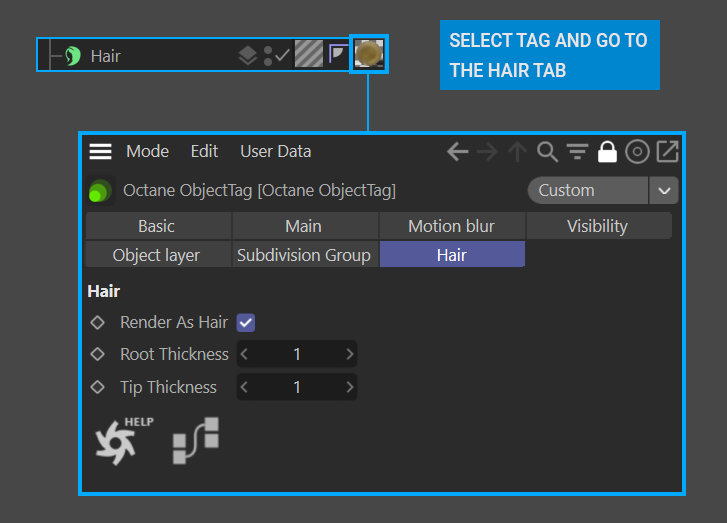The width and height of the screenshot is (727, 523).
Task: Click the chevron arrow next to Custom
Action: pos(664,190)
